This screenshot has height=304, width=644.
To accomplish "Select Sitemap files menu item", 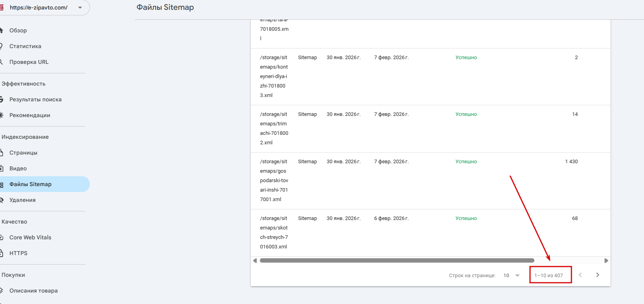I will (30, 184).
